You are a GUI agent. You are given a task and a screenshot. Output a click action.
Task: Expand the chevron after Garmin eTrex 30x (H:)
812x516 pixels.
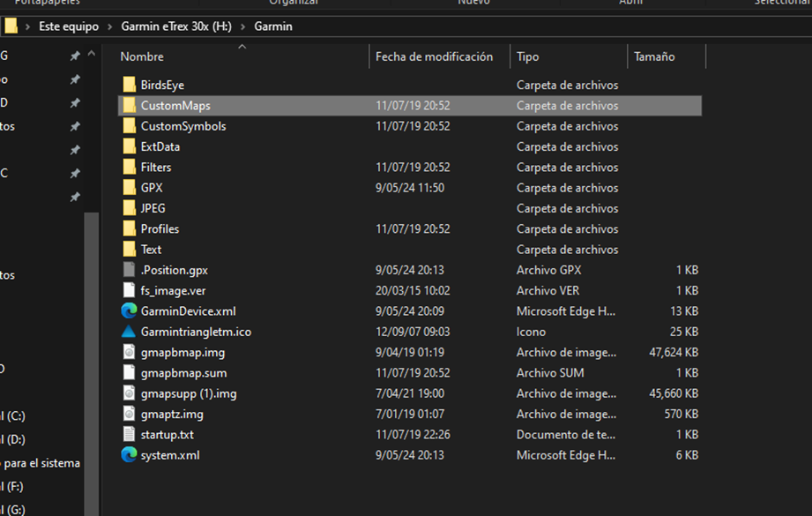242,26
